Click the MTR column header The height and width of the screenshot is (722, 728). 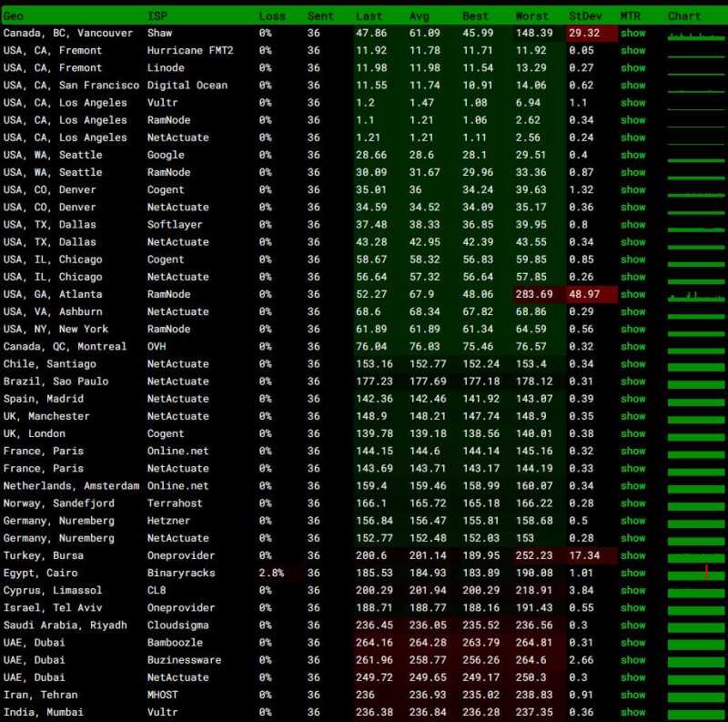point(630,16)
